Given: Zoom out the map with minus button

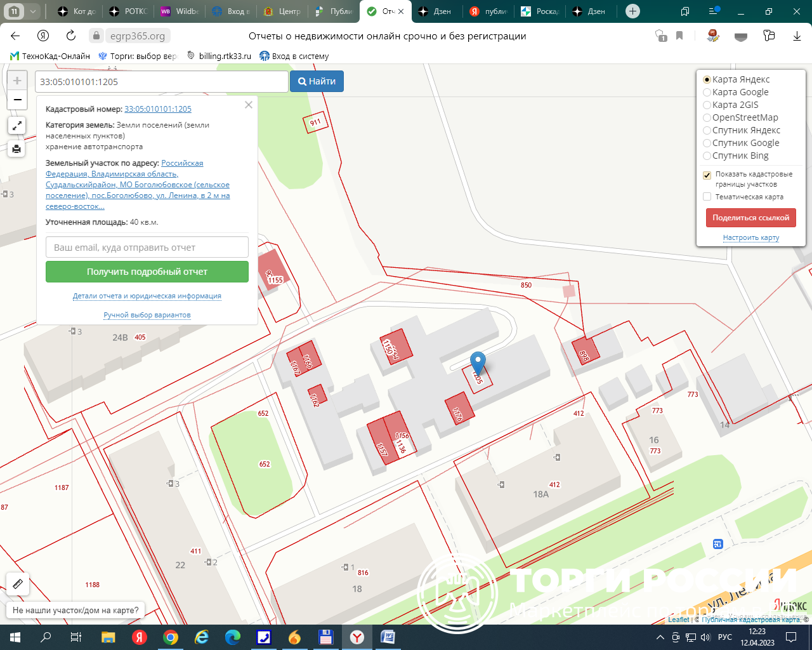Looking at the screenshot, I should [x=17, y=100].
